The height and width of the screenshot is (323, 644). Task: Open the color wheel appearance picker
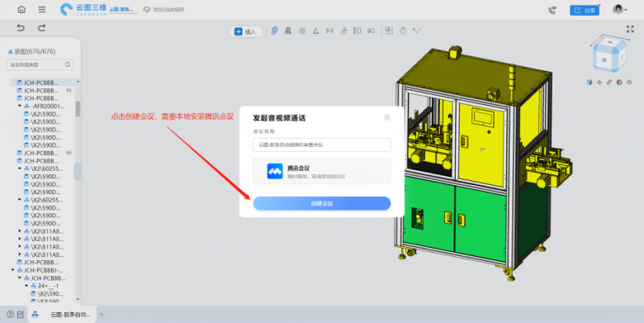coord(619,82)
